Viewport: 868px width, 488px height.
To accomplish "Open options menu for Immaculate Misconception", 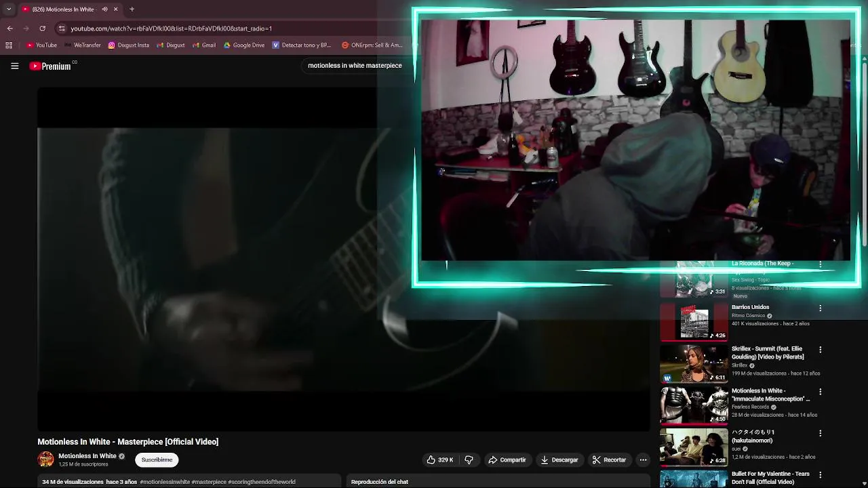I will click(x=820, y=392).
